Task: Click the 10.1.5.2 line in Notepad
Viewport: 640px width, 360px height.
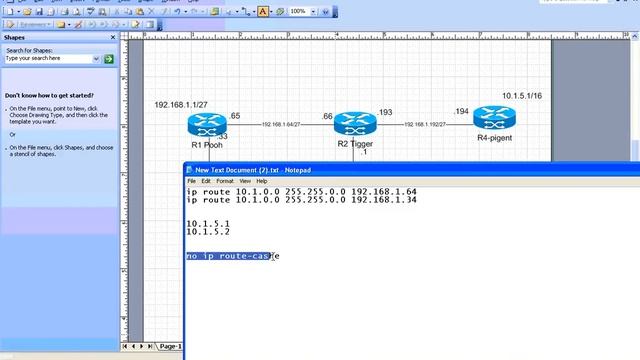Action: 208,232
